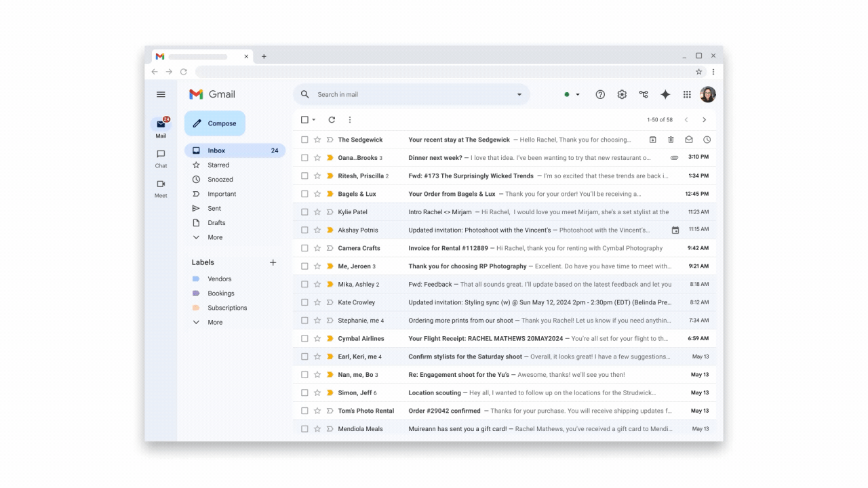This screenshot has height=488, width=868.
Task: Show search options dropdown in search bar
Action: pyautogui.click(x=519, y=95)
